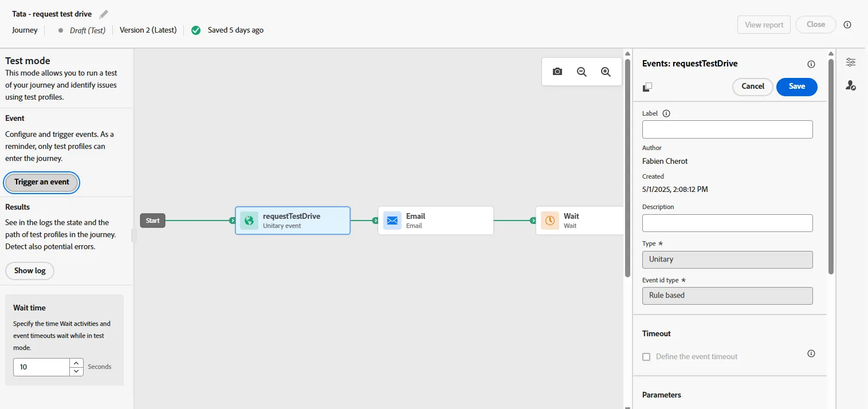The image size is (868, 409).
Task: Zoom in on the journey canvas
Action: click(x=606, y=72)
